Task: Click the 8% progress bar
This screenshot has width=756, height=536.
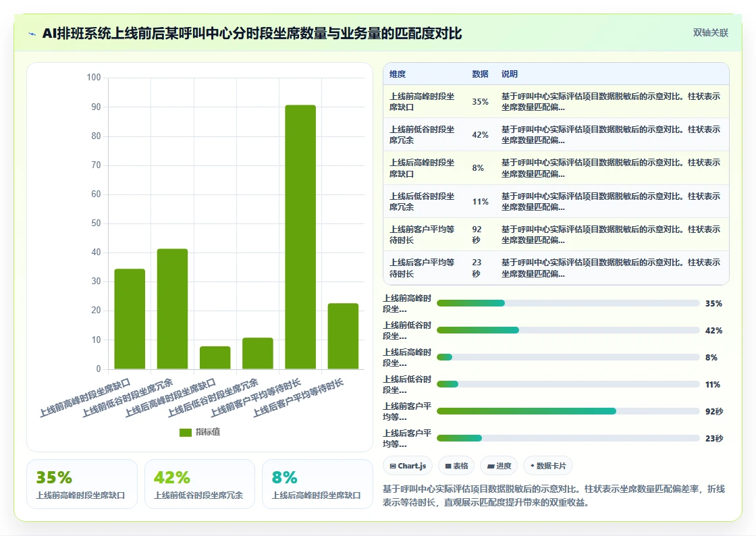Action: click(x=568, y=357)
